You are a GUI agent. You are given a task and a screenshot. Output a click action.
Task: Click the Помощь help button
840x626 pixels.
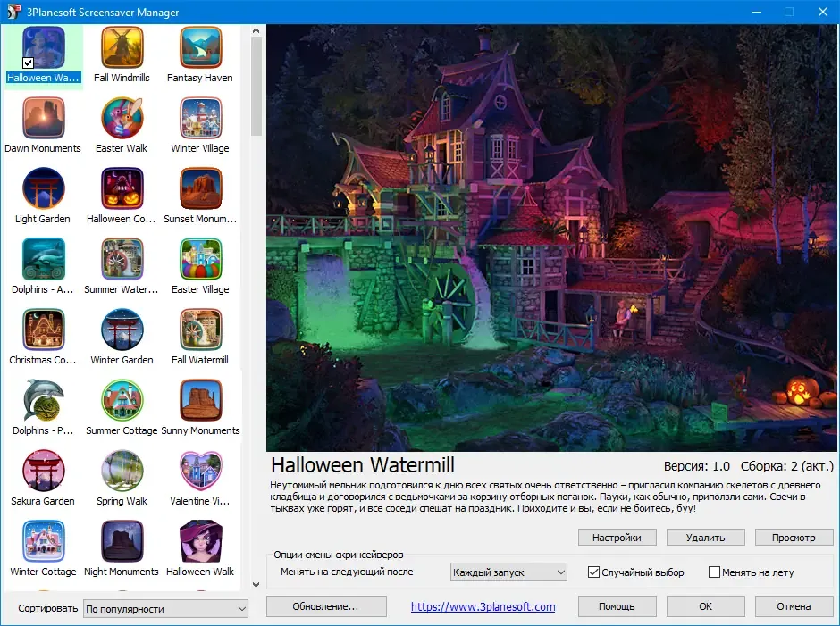[617, 606]
